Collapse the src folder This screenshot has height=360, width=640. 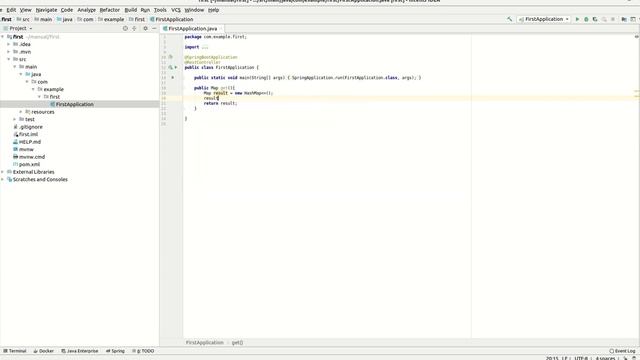[x=9, y=59]
